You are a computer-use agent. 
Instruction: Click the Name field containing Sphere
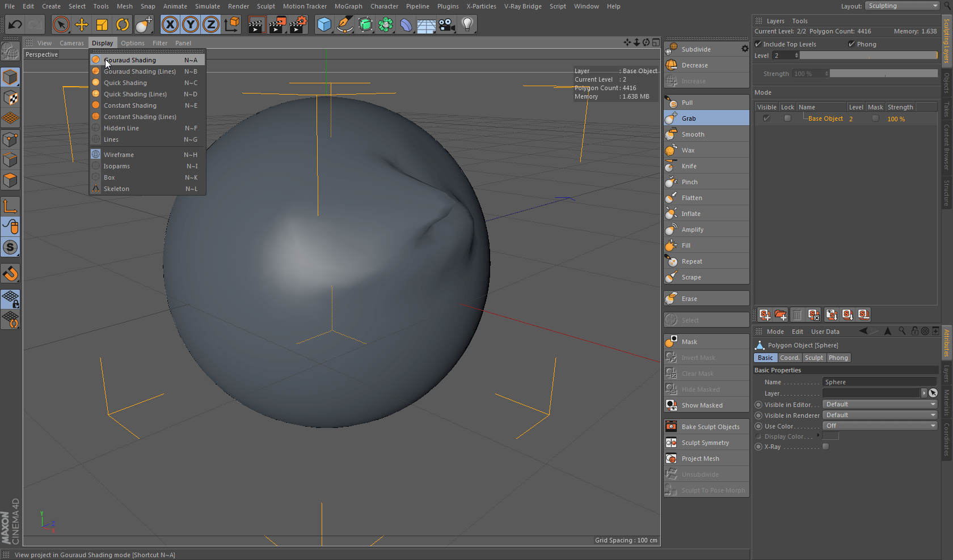[x=880, y=382]
